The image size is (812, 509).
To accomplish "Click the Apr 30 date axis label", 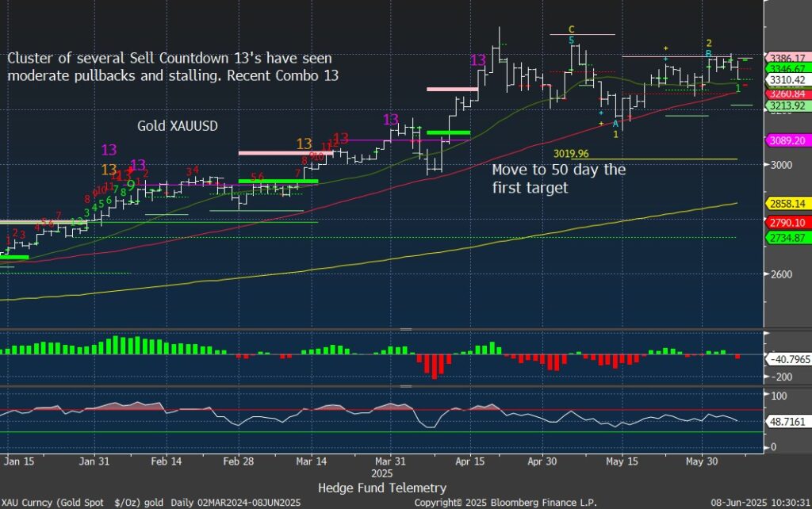I will (542, 461).
